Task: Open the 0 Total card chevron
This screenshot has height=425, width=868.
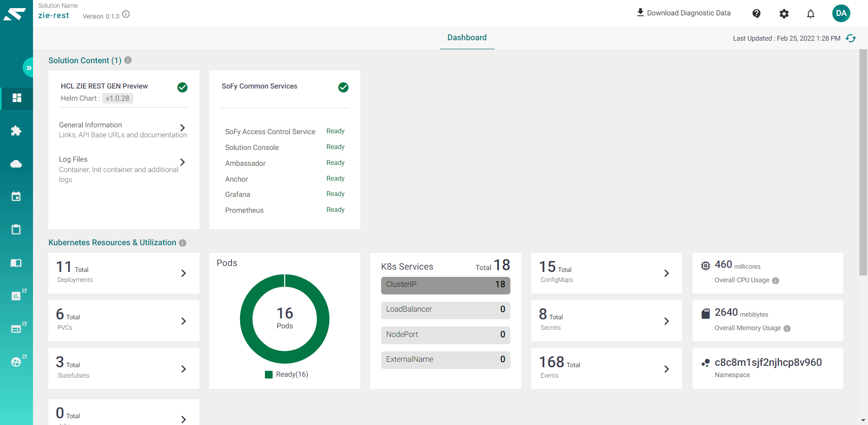Action: pos(184,419)
